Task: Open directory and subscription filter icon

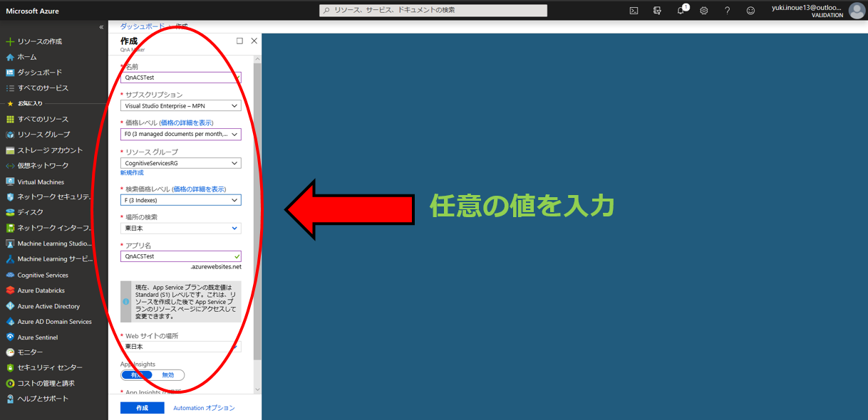Action: point(657,11)
